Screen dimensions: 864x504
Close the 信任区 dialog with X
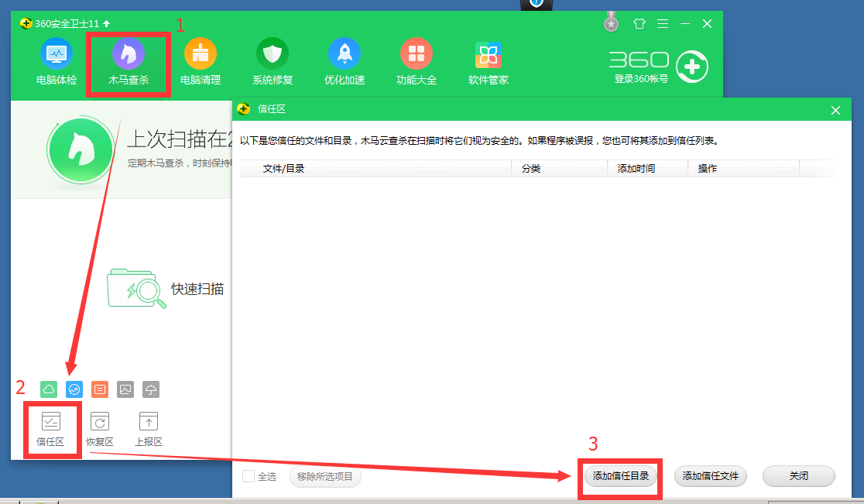coord(835,110)
